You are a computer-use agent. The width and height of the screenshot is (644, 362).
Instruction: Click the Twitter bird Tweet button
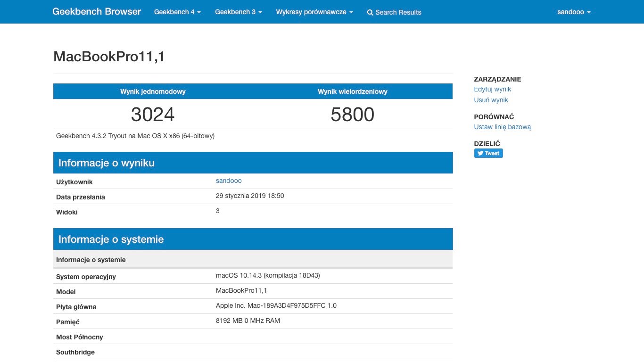[488, 153]
